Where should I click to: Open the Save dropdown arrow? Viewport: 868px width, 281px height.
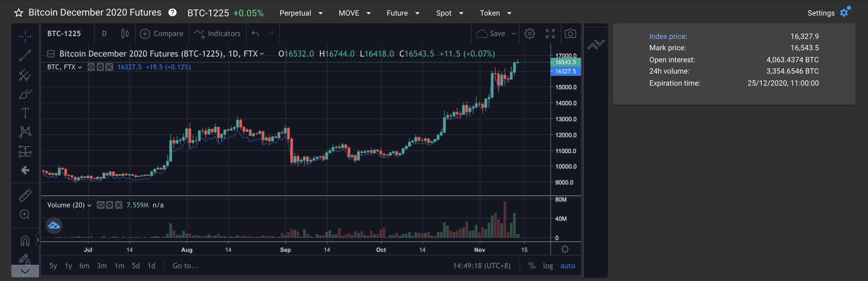(x=514, y=34)
